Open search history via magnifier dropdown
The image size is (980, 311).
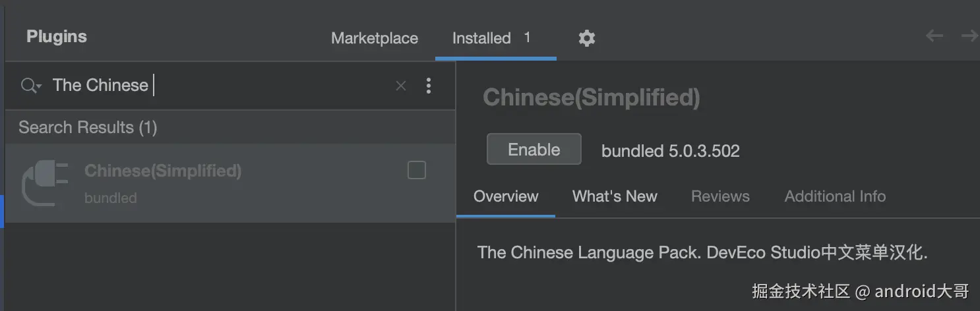click(30, 86)
